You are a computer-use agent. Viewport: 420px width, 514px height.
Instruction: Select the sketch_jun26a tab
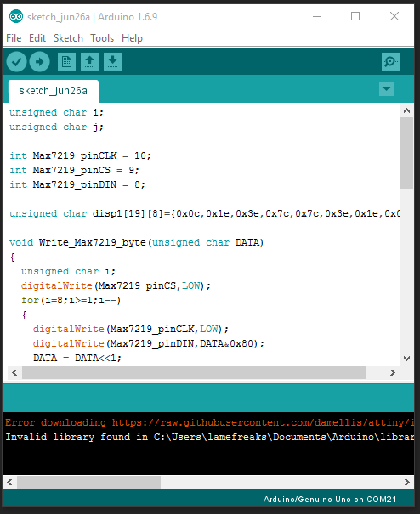[x=54, y=91]
